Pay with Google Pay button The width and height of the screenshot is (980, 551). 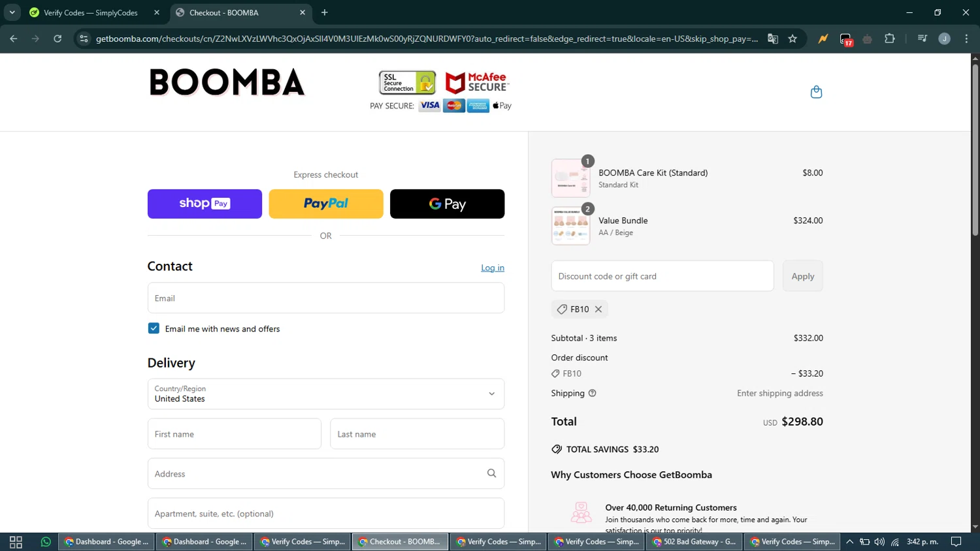[448, 204]
